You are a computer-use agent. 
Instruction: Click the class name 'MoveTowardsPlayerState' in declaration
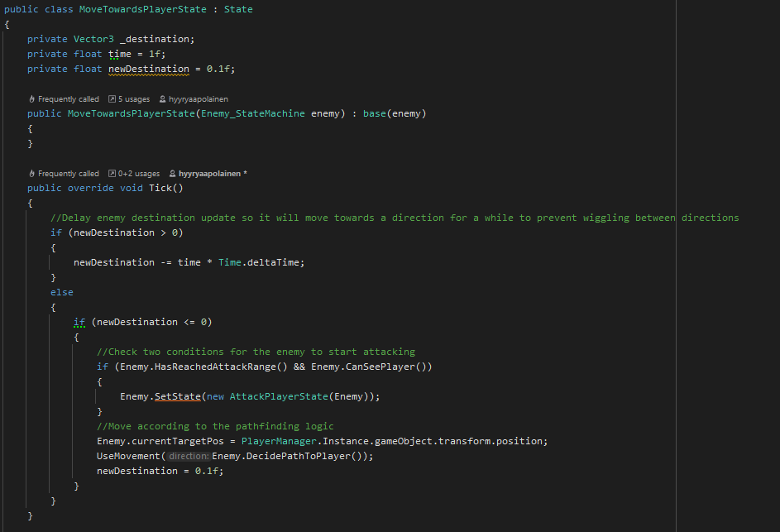pos(143,9)
